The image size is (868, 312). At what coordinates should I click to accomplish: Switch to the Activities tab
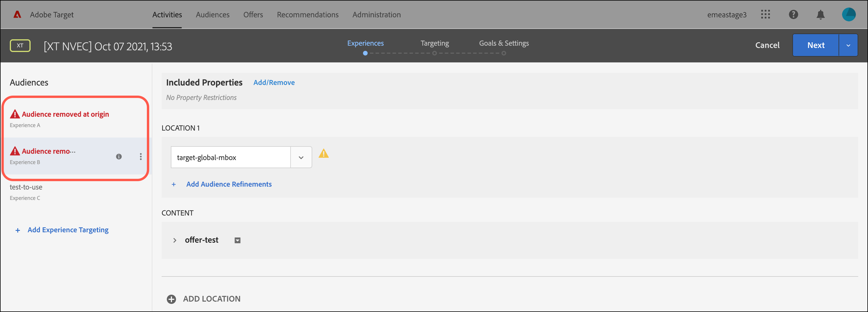167,14
